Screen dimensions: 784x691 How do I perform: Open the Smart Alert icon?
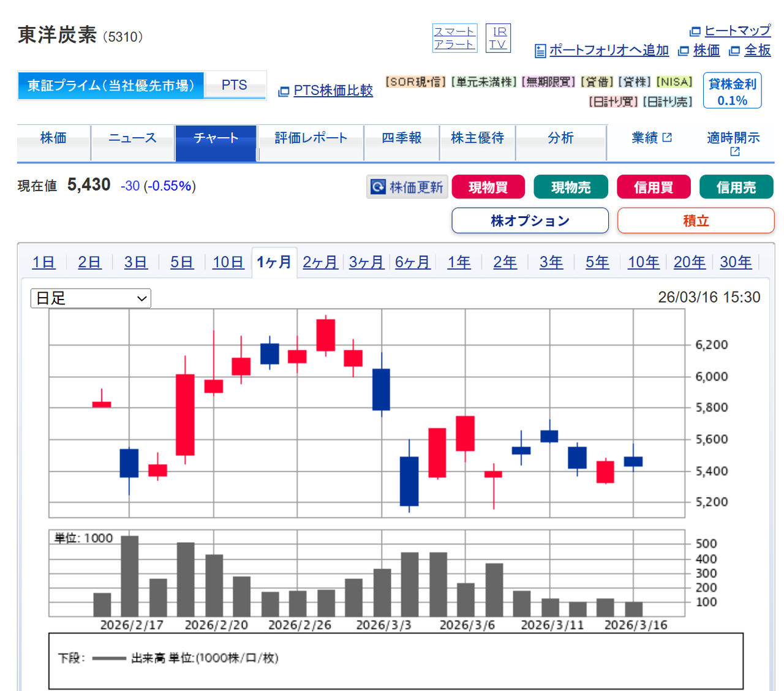click(454, 38)
